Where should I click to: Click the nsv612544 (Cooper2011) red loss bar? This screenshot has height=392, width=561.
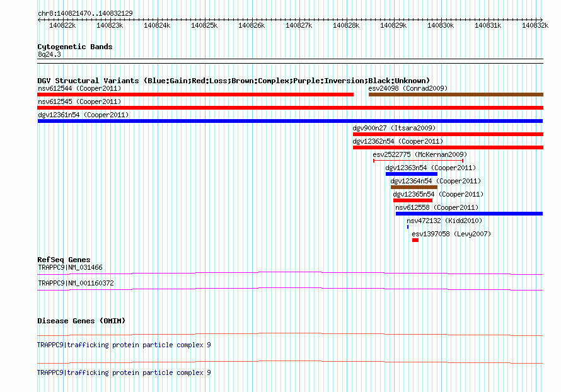(x=195, y=95)
